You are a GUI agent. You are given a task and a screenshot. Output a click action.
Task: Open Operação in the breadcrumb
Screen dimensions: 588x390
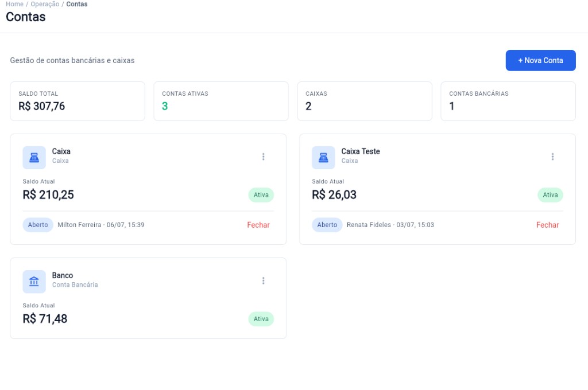click(x=45, y=4)
